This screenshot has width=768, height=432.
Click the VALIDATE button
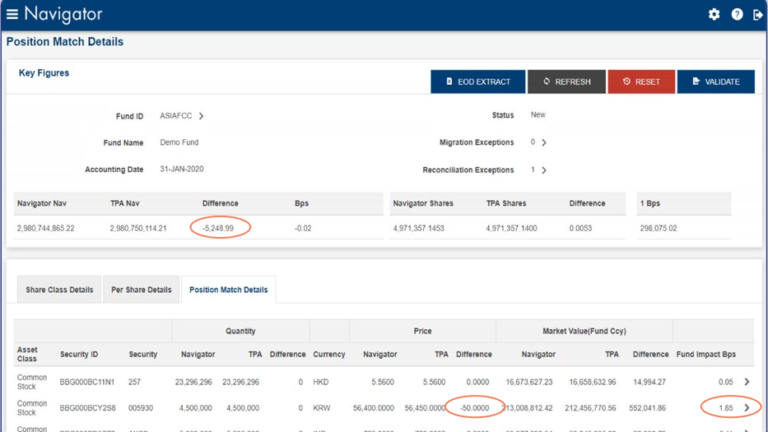pyautogui.click(x=716, y=82)
